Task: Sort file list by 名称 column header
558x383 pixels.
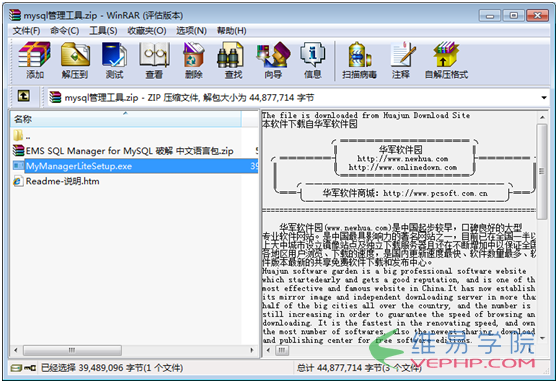Action: click(126, 119)
